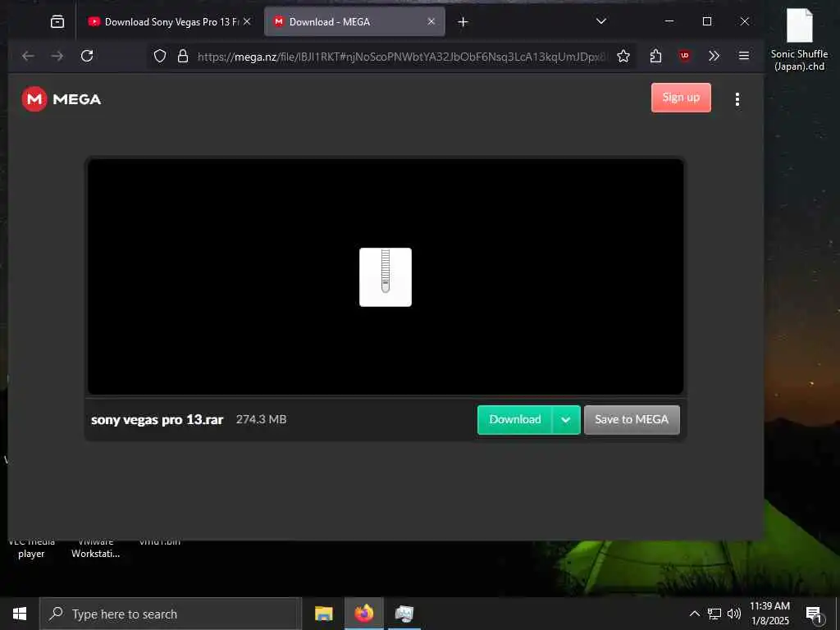
Task: Click the rar archive file icon preview
Action: (x=386, y=277)
